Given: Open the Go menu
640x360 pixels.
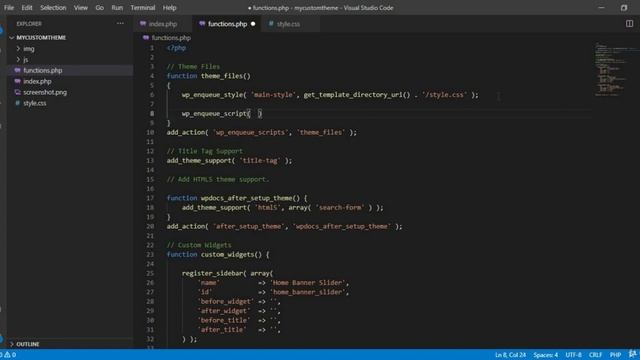Looking at the screenshot, I should point(99,8).
